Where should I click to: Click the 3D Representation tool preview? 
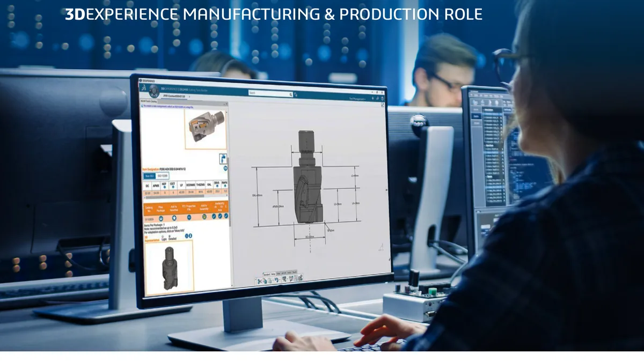[x=169, y=267]
